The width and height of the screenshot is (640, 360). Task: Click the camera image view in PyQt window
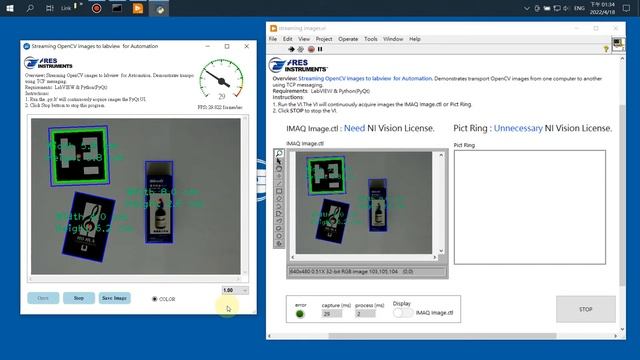coord(136,196)
